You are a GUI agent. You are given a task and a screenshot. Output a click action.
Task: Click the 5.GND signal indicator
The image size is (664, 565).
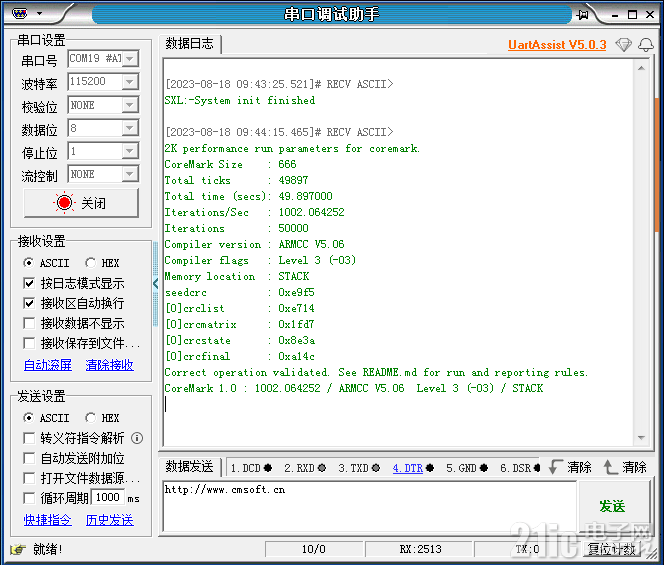[x=467, y=468]
